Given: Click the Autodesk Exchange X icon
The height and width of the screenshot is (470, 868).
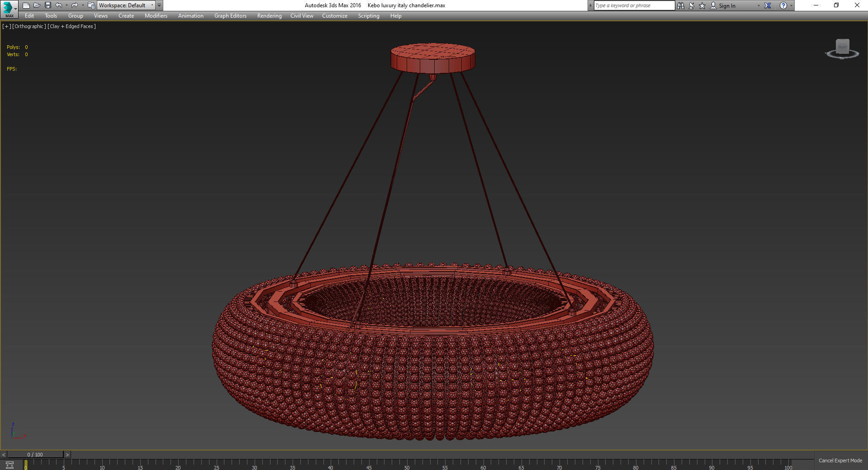Looking at the screenshot, I should tap(768, 5).
